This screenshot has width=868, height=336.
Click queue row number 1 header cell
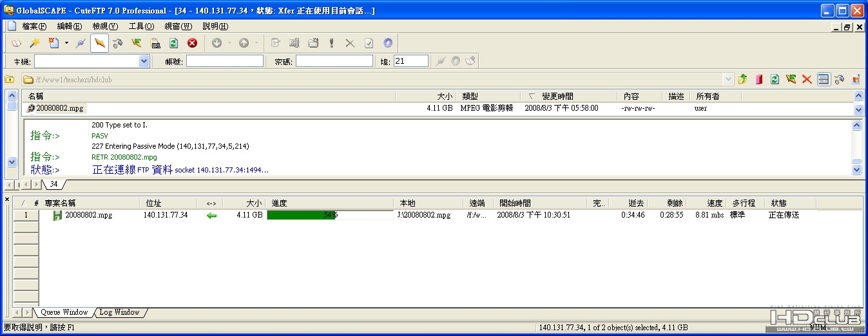tap(26, 215)
